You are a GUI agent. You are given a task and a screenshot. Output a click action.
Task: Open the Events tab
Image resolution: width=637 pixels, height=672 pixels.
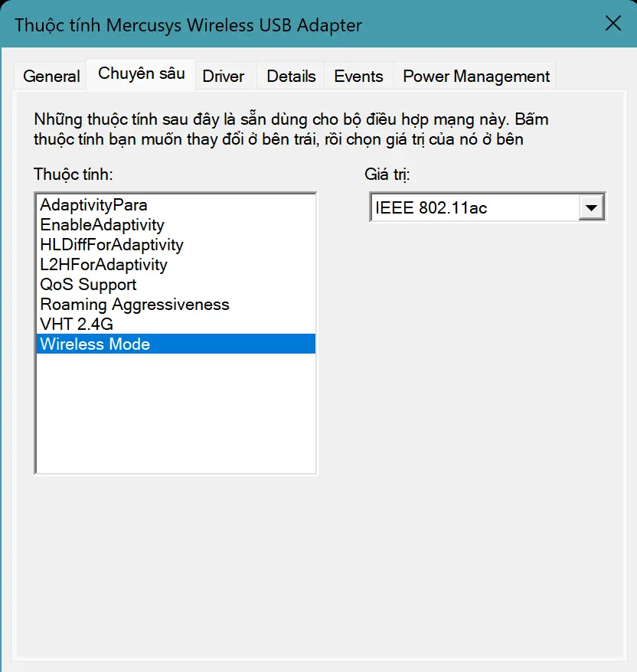click(x=358, y=77)
